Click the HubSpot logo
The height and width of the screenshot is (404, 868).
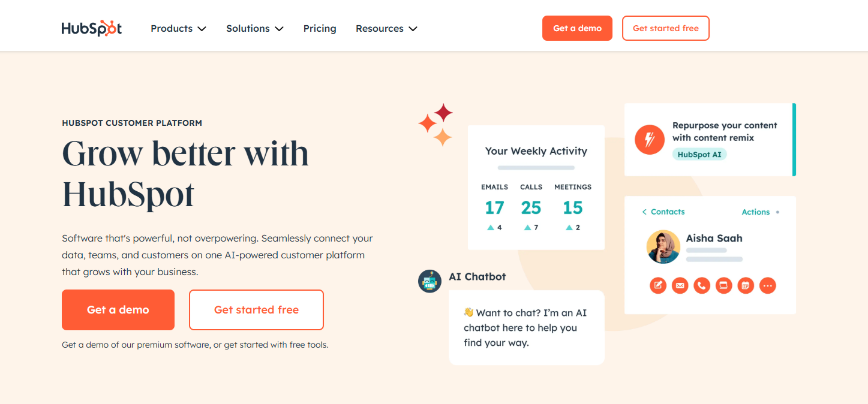[92, 28]
